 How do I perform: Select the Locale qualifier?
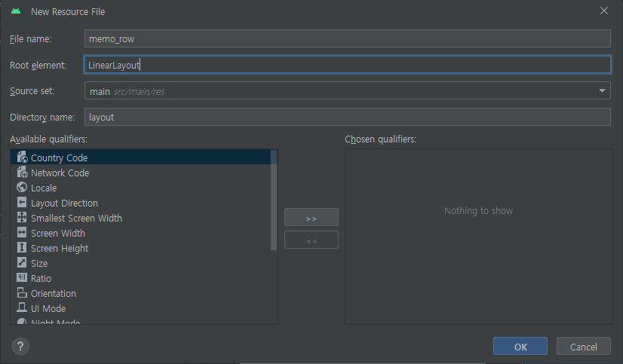click(x=140, y=188)
